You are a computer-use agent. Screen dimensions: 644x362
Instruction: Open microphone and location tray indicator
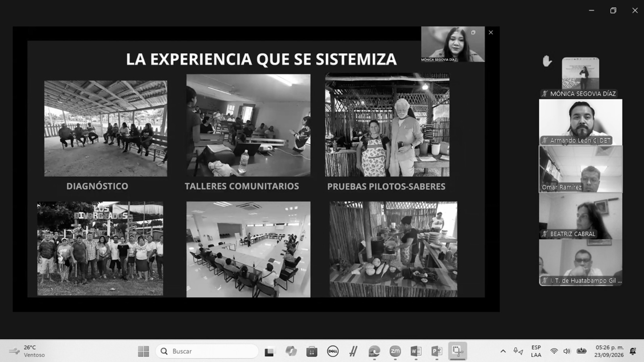pyautogui.click(x=518, y=351)
